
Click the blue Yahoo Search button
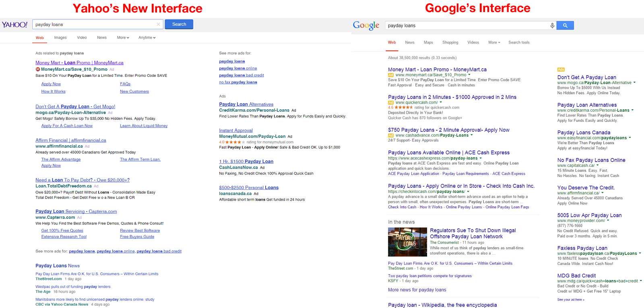pyautogui.click(x=179, y=25)
